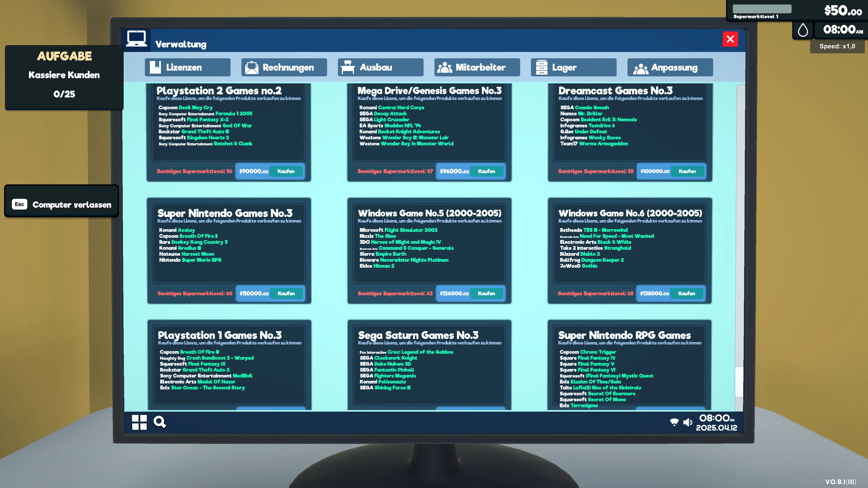Click the $100000.00 price
The image size is (868, 488).
click(x=655, y=171)
